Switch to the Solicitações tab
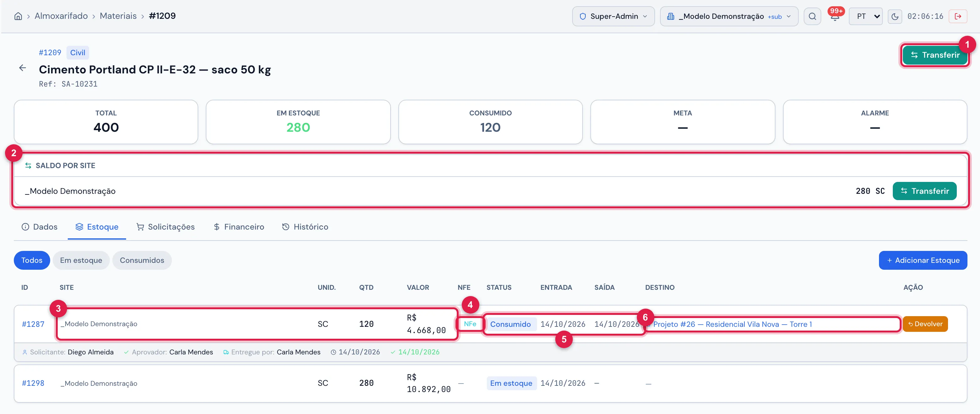This screenshot has height=414, width=980. [166, 227]
